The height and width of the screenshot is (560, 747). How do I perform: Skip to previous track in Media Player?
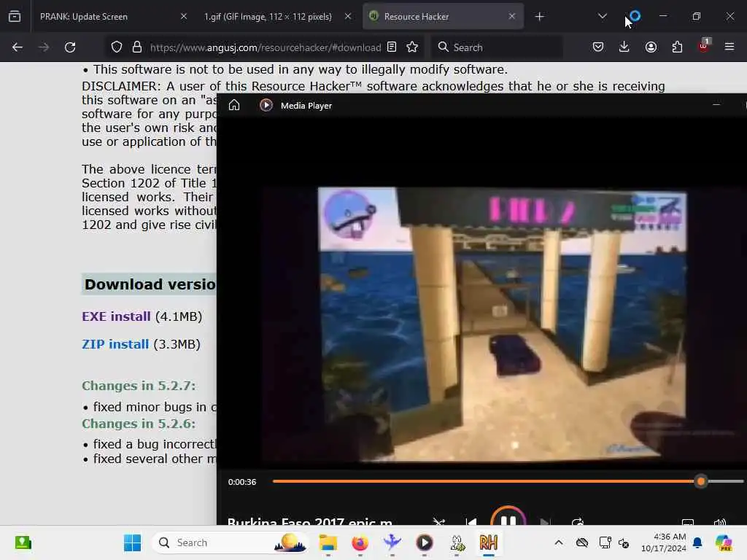pos(471,522)
